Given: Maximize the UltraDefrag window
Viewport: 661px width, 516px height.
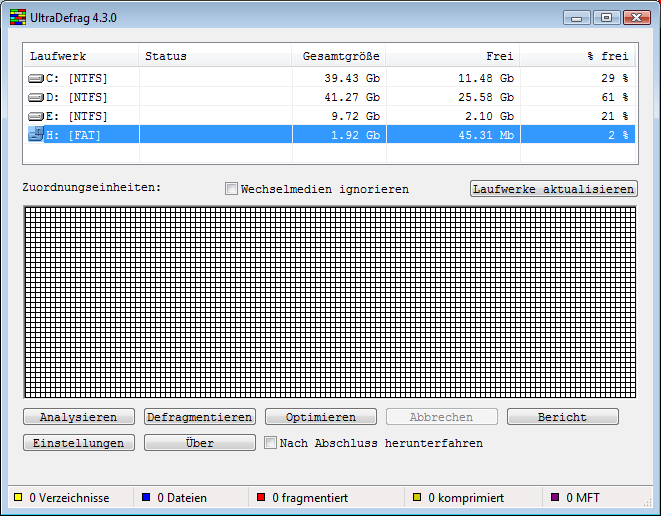Looking at the screenshot, I should click(x=606, y=18).
